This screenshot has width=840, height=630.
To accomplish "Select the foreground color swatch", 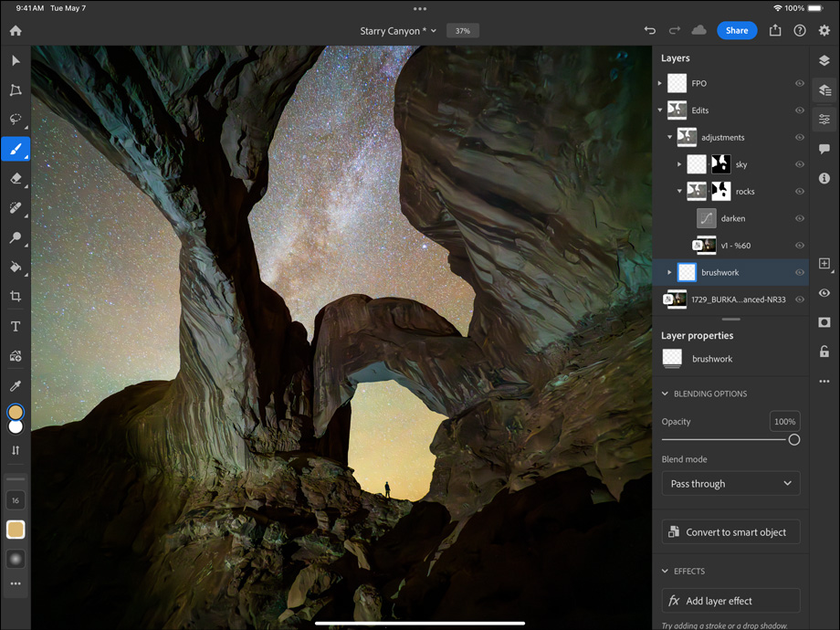I will tap(13, 411).
